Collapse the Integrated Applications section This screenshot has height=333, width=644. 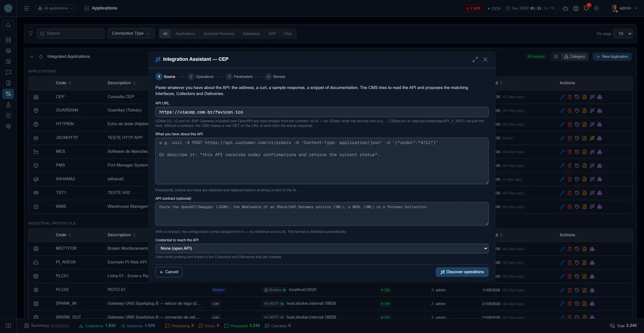tap(32, 57)
